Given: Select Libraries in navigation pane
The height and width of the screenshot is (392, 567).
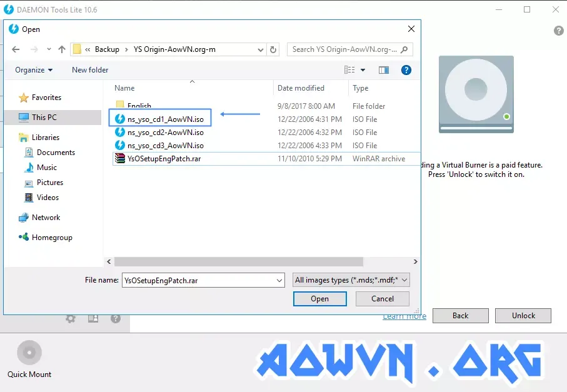Looking at the screenshot, I should click(46, 138).
